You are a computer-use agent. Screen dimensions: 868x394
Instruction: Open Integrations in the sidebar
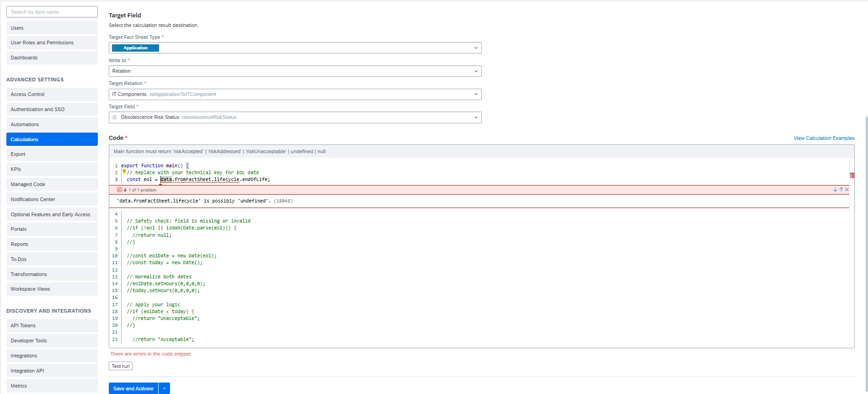[52, 356]
